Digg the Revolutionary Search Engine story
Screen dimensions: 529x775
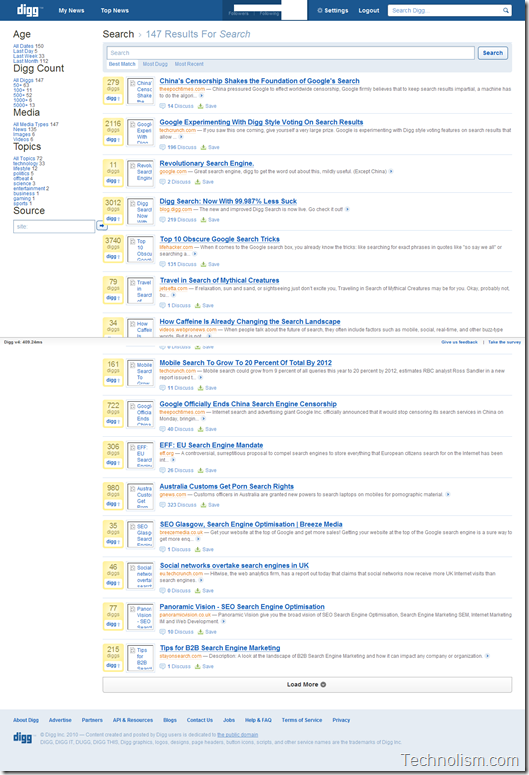pyautogui.click(x=113, y=180)
